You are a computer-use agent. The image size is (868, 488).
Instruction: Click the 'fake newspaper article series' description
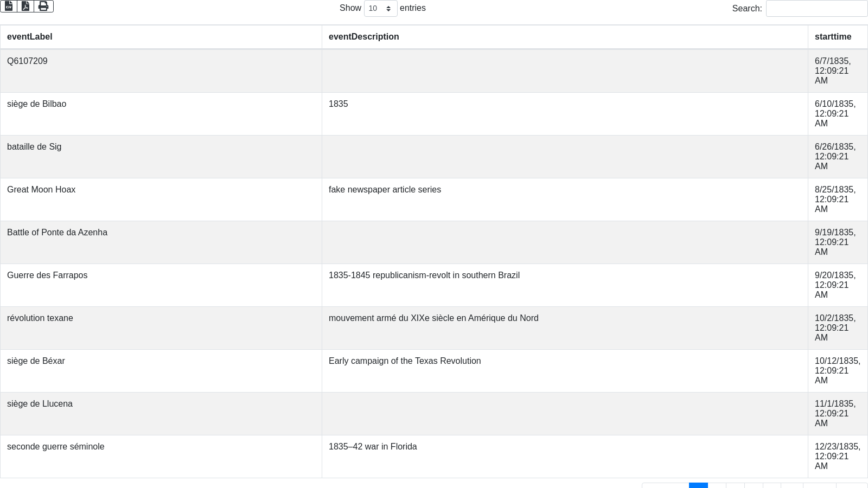click(x=385, y=190)
